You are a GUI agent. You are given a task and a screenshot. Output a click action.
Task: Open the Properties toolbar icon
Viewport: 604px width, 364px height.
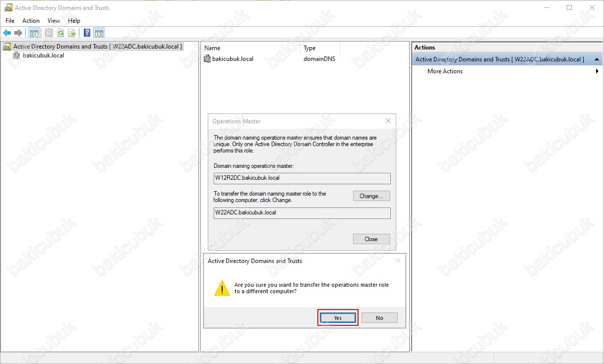49,33
